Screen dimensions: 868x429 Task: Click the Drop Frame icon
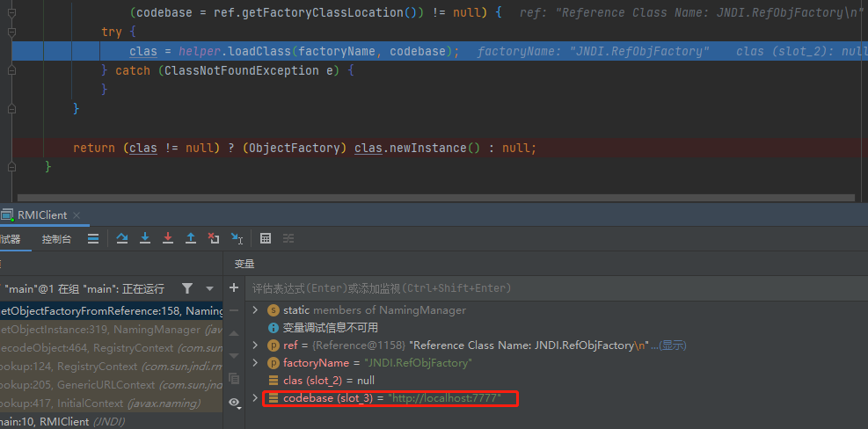(214, 238)
